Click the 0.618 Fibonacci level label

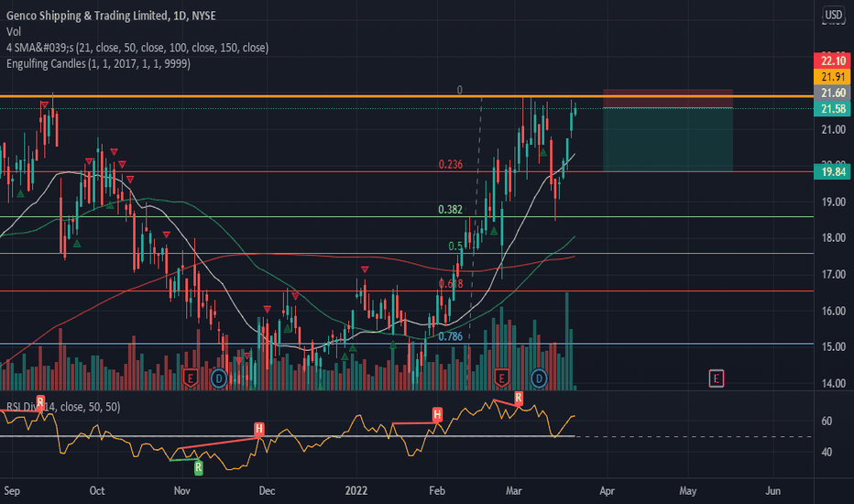451,283
